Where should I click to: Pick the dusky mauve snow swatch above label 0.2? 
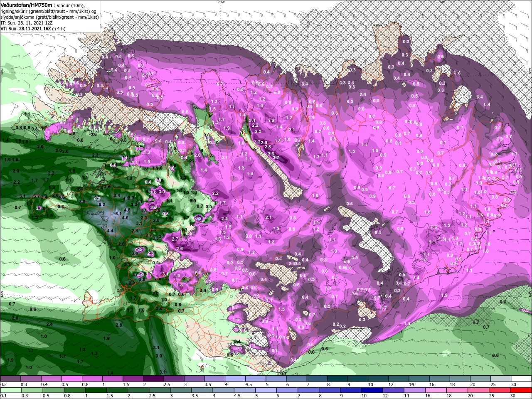(10, 379)
